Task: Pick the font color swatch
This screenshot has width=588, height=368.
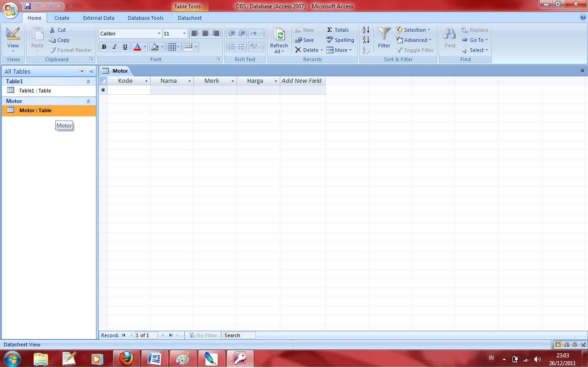Action: 137,47
